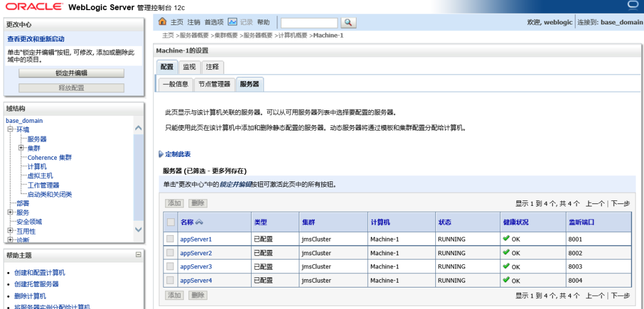The width and height of the screenshot is (644, 309).
Task: Select 工作管理器 in domain tree
Action: point(43,185)
